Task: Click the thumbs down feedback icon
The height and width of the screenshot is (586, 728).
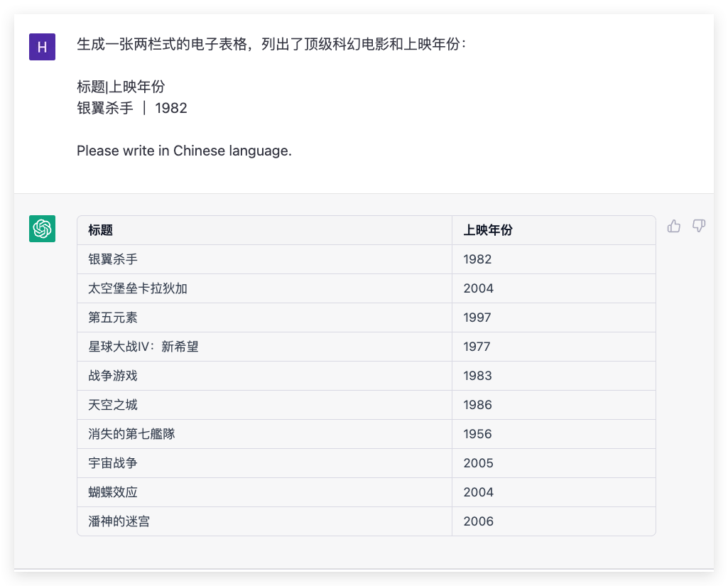Action: (x=699, y=226)
